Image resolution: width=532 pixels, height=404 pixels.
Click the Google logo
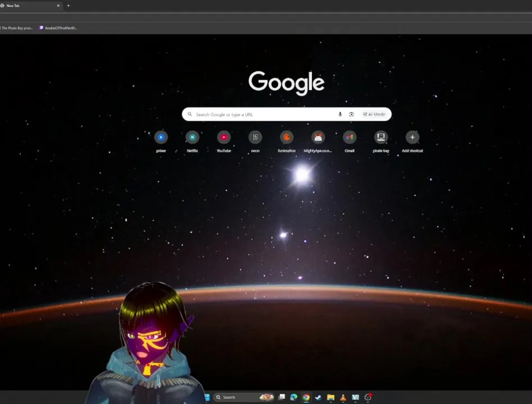coord(286,83)
